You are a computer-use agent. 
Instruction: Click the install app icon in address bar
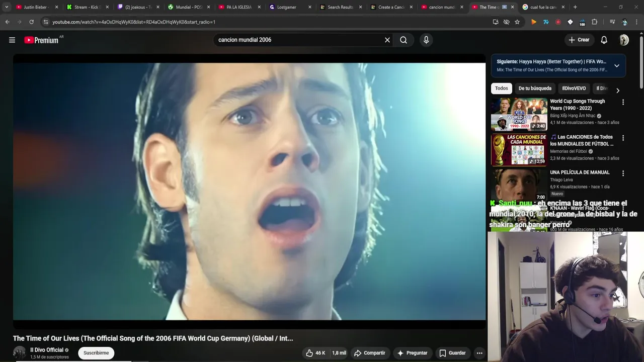point(496,22)
